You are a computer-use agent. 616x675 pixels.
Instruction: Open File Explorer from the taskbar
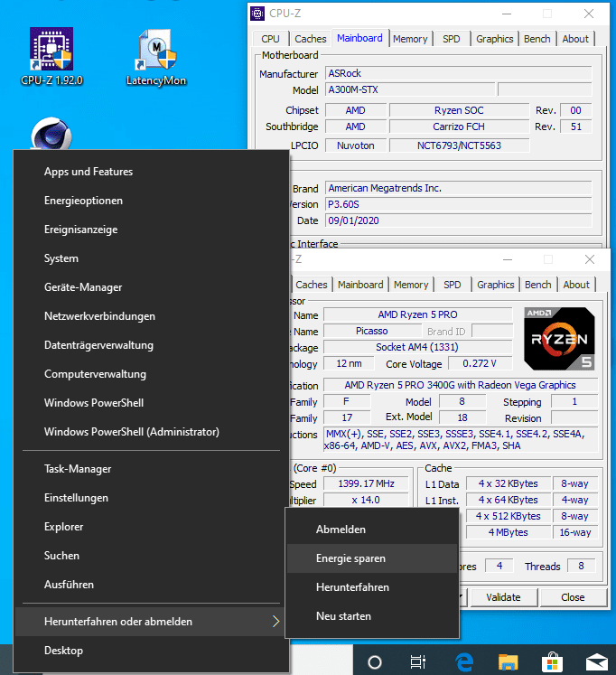pyautogui.click(x=508, y=662)
